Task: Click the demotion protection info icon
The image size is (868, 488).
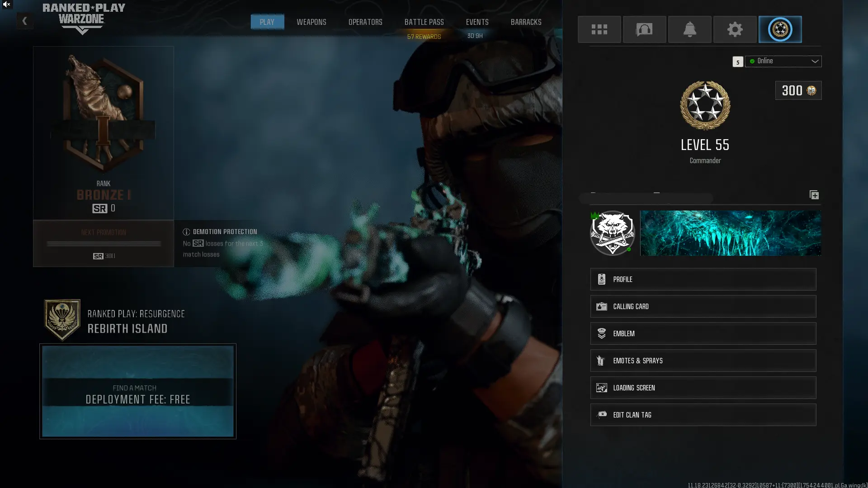Action: coord(186,232)
